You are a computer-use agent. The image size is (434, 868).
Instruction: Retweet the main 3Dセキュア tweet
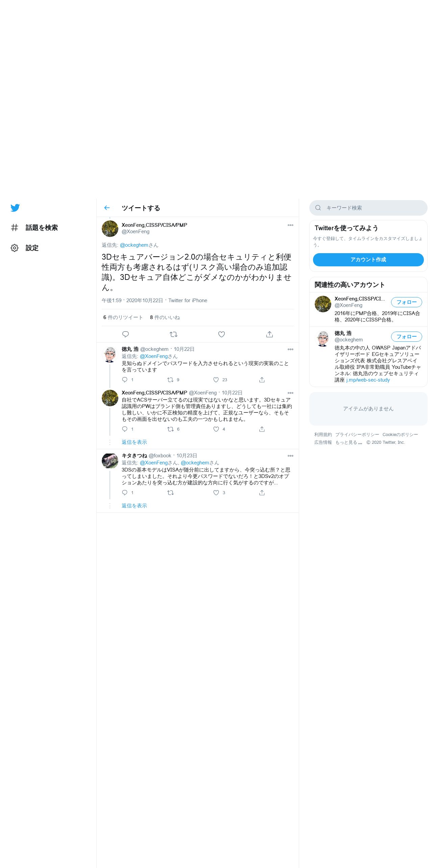(x=173, y=334)
